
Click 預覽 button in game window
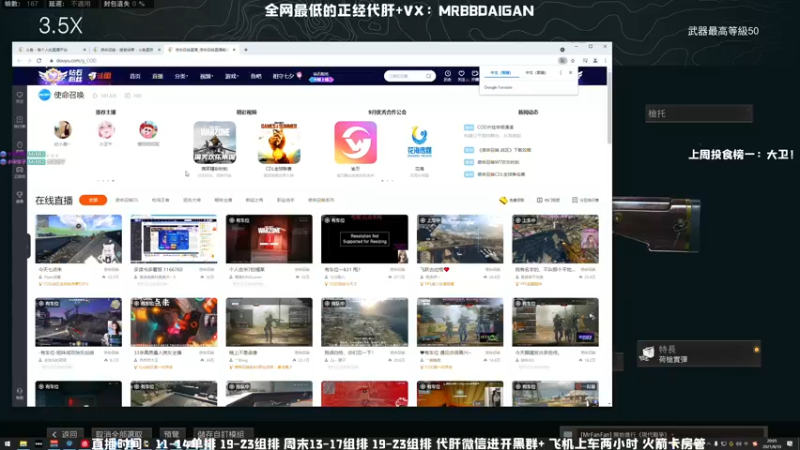pos(172,434)
